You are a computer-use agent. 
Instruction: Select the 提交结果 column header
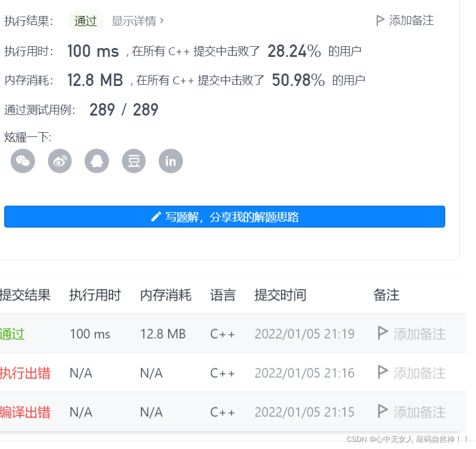pos(26,295)
